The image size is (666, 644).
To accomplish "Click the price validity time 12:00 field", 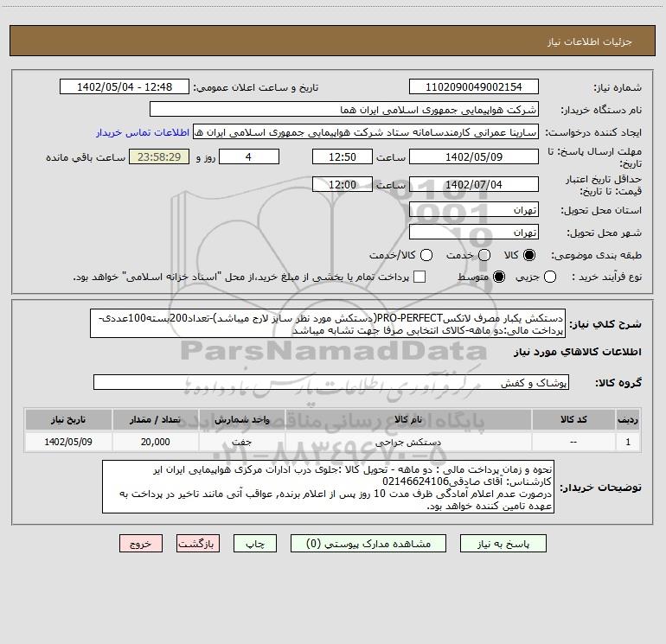I will pos(343,184).
